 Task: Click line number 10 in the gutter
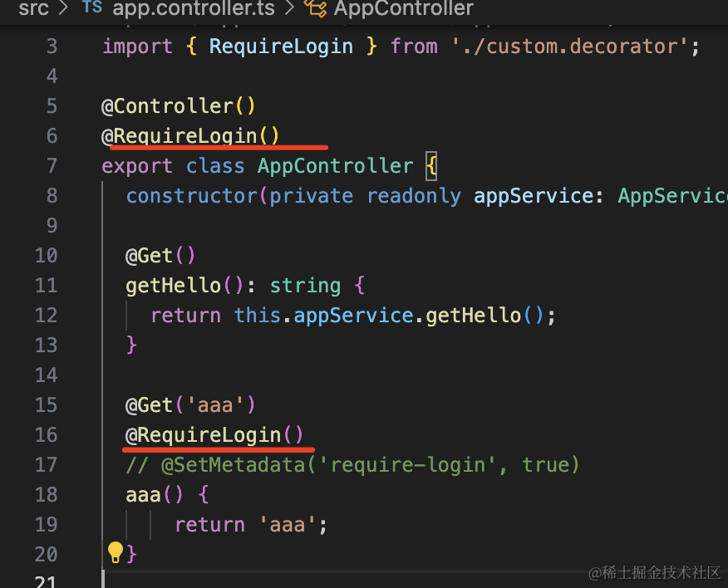click(47, 255)
